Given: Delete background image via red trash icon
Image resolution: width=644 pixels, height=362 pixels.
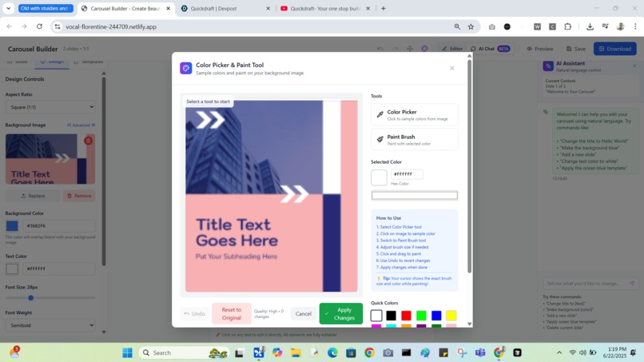Looking at the screenshot, I should click(x=88, y=141).
